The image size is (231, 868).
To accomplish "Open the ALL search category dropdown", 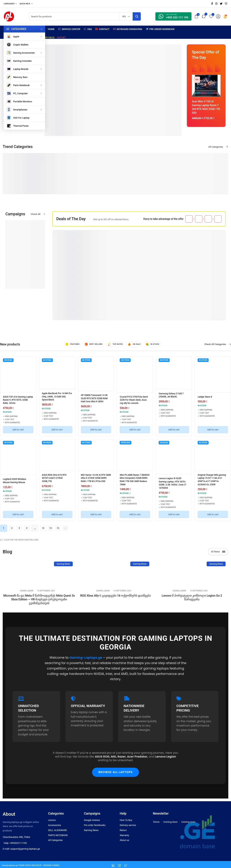I will click(126, 16).
